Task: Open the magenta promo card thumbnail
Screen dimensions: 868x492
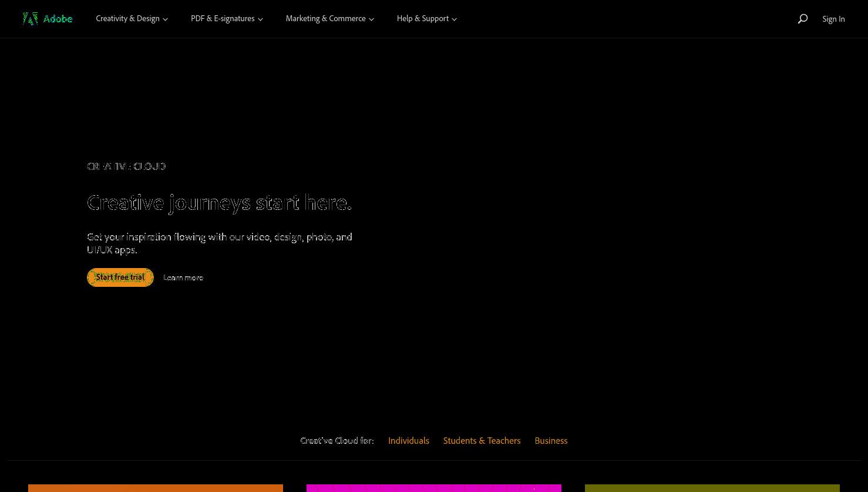Action: tap(434, 488)
